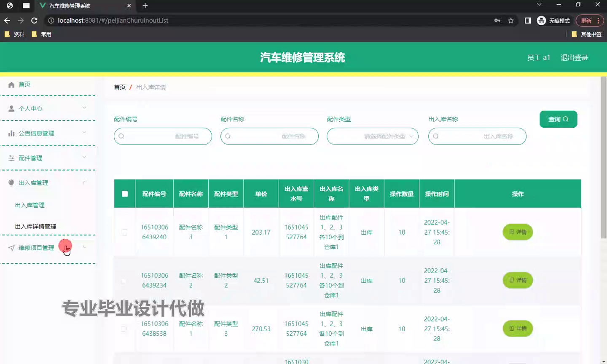Image resolution: width=607 pixels, height=364 pixels.
Task: Click the 首页 breadcrumb link
Action: point(120,87)
